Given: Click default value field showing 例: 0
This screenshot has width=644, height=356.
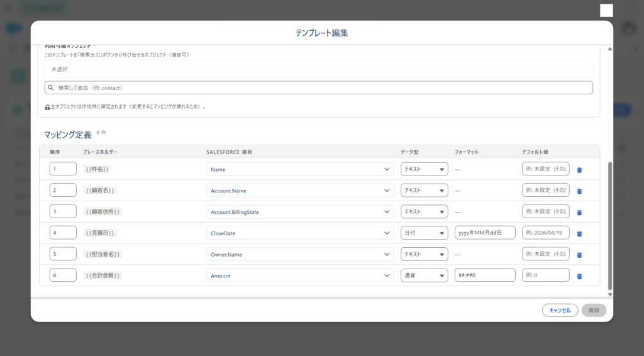Looking at the screenshot, I should 545,275.
